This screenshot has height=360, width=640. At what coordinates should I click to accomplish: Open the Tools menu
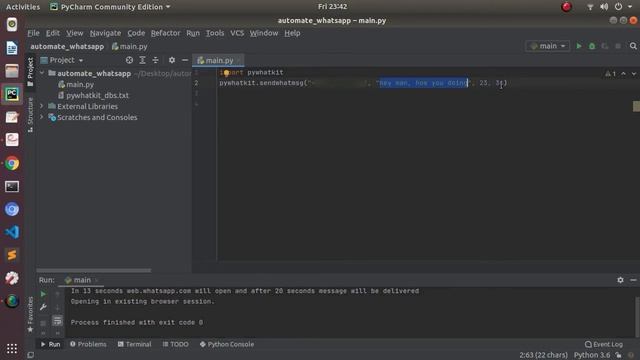pos(215,33)
